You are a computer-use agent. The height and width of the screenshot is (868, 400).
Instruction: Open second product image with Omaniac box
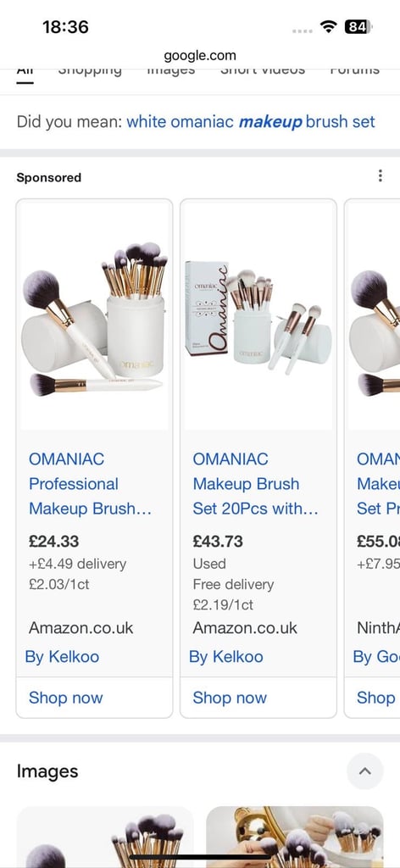[x=258, y=315]
